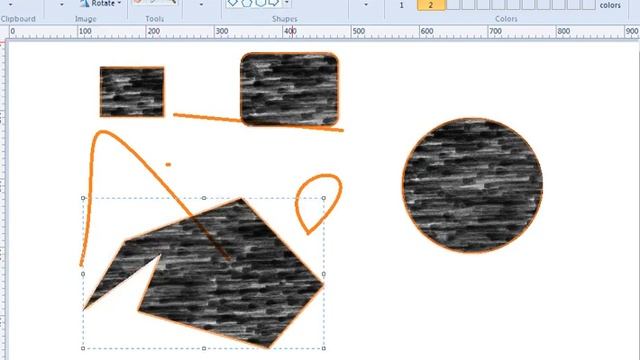The height and width of the screenshot is (360, 640).
Task: Grab the bottom-right selection handle
Action: [324, 348]
